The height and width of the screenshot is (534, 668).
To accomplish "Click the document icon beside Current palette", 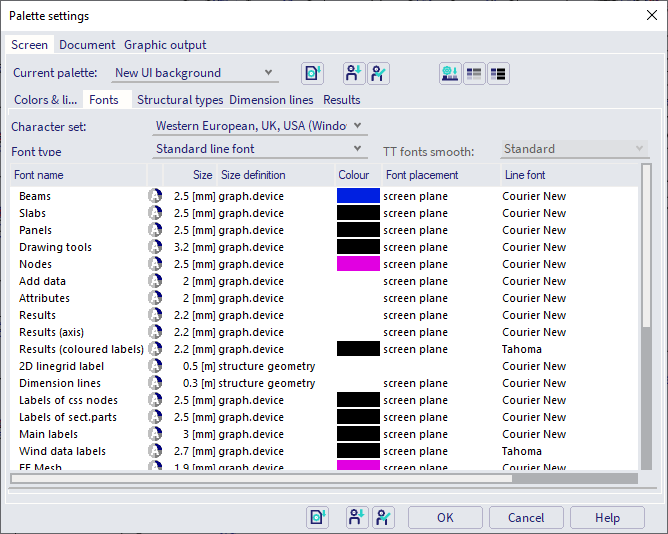I will [x=313, y=73].
